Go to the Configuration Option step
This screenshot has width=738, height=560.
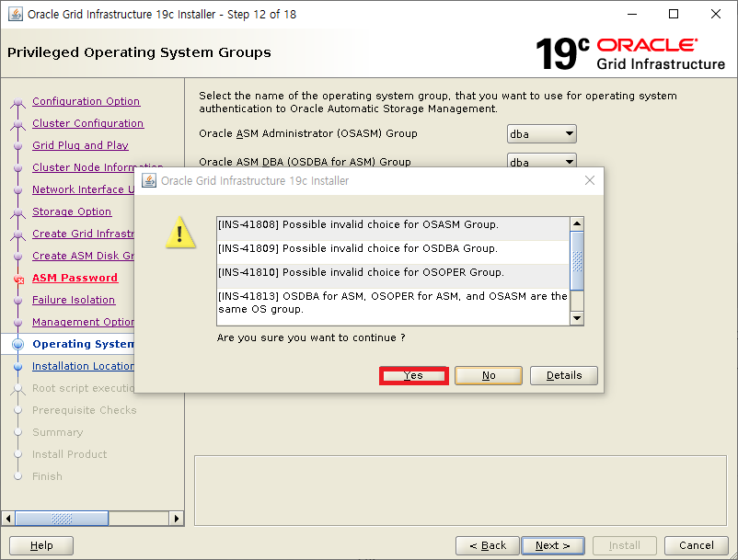[x=86, y=101]
